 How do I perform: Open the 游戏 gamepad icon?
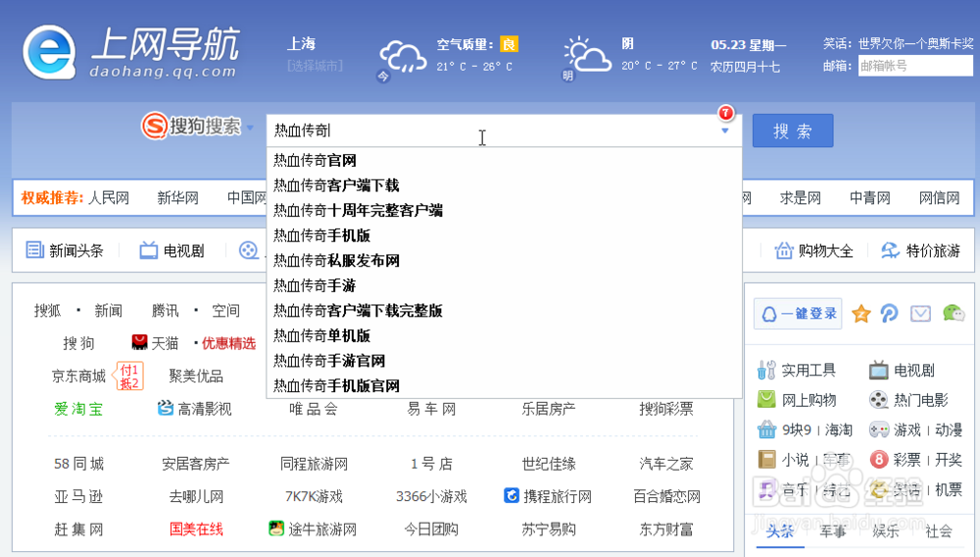(879, 430)
